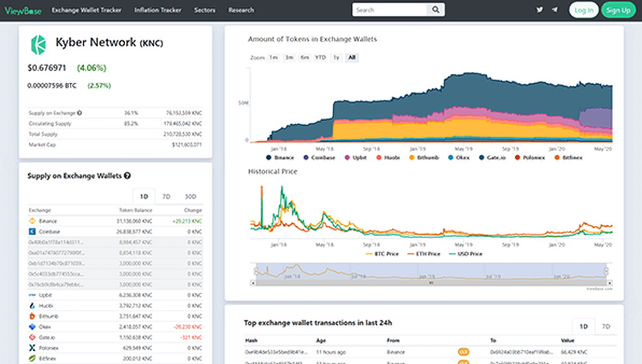The height and width of the screenshot is (364, 642).
Task: Set chart zoom to YTD
Action: coord(320,57)
